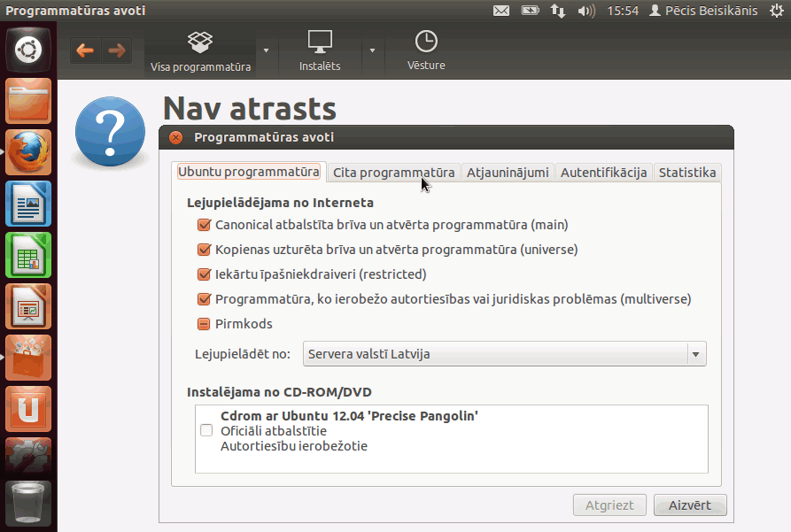Go forward with the right arrow
This screenshot has width=791, height=532.
pos(117,50)
